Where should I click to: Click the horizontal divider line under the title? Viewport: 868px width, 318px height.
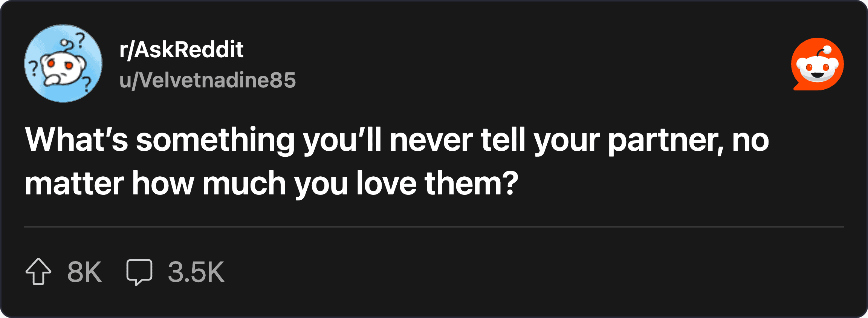click(434, 227)
